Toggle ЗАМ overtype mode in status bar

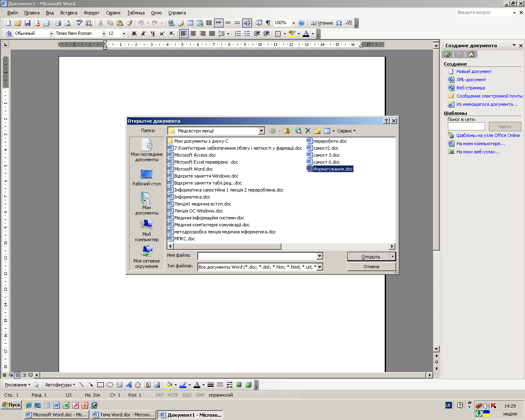200,395
